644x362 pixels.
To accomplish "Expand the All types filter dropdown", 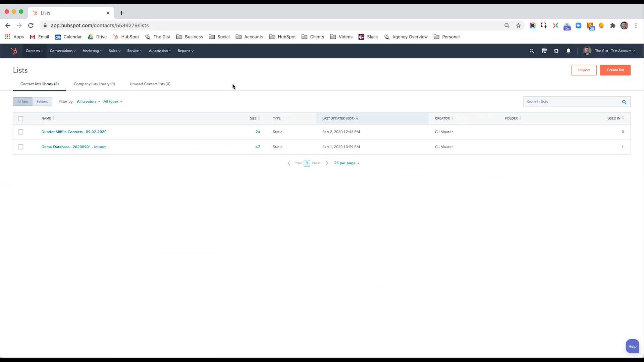I will click(x=112, y=101).
